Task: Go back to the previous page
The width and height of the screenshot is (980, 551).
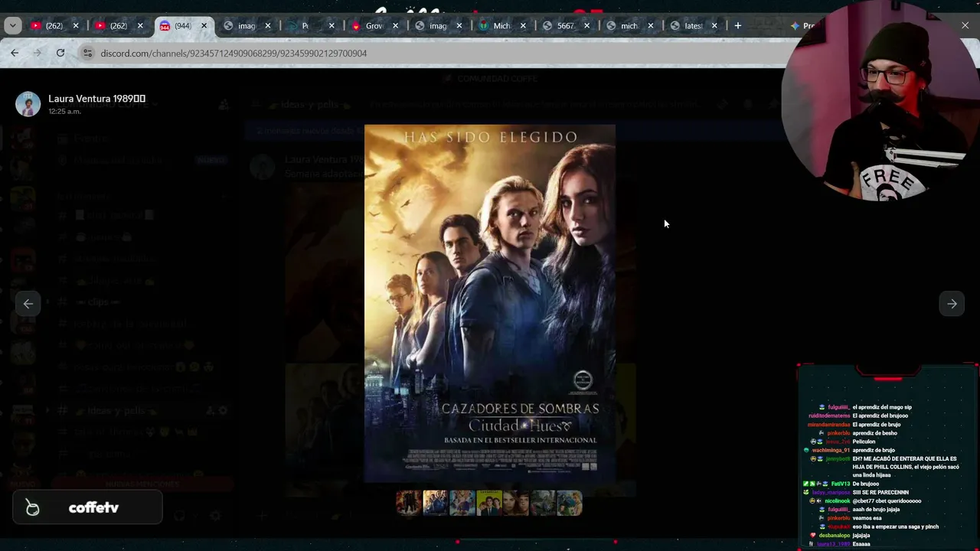Action: (x=15, y=53)
